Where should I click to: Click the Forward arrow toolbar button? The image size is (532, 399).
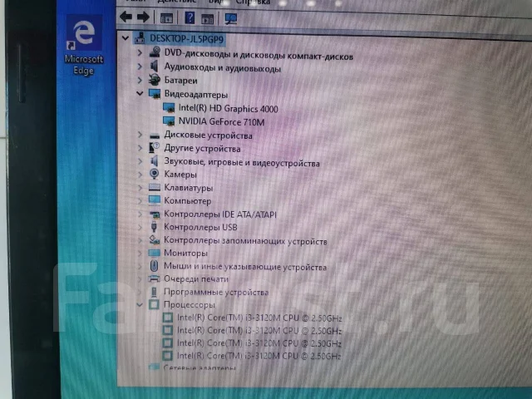click(x=143, y=17)
